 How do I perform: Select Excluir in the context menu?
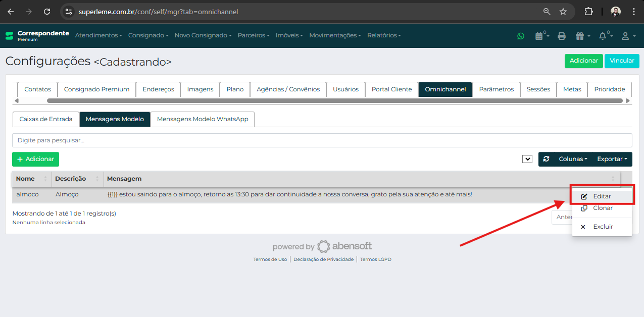point(603,227)
